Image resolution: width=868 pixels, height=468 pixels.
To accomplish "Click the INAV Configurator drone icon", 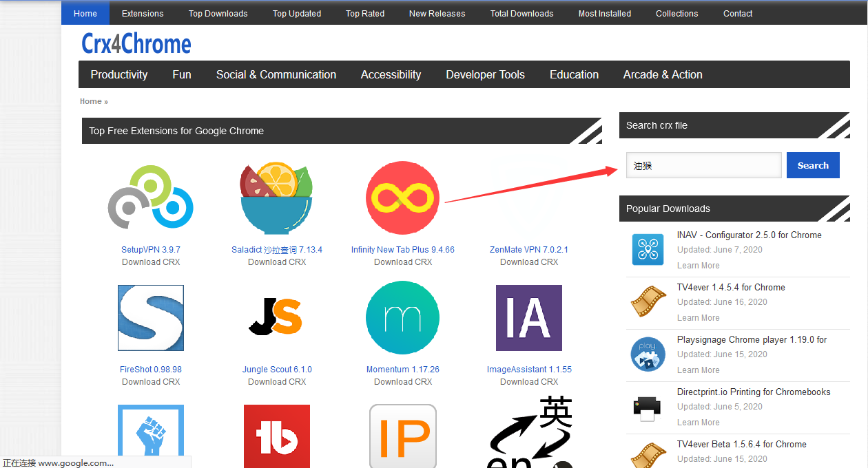I will [x=648, y=249].
